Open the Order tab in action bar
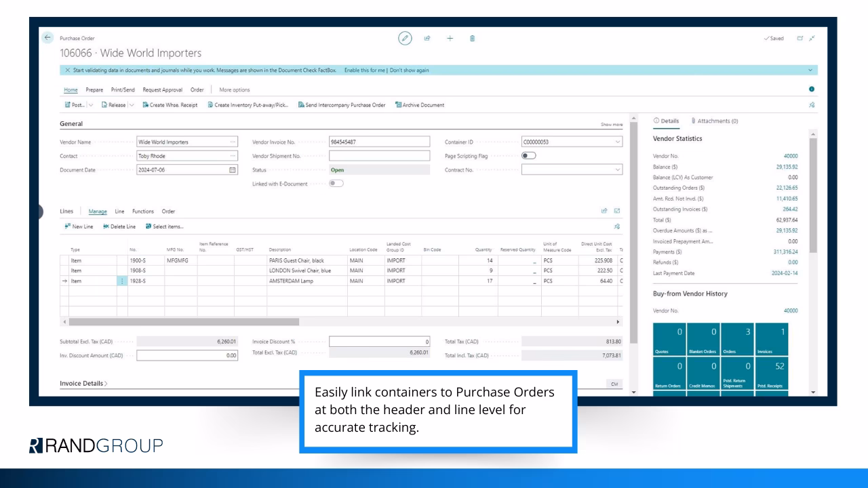 tap(197, 89)
